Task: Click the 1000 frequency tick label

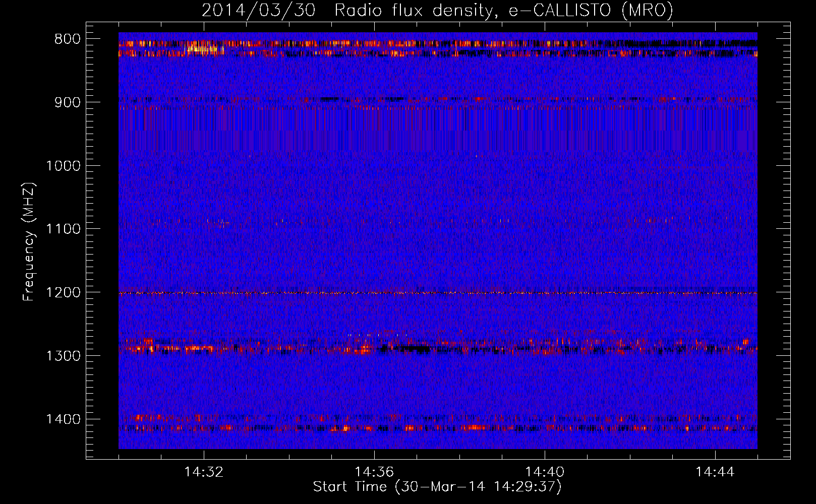Action: 63,166
